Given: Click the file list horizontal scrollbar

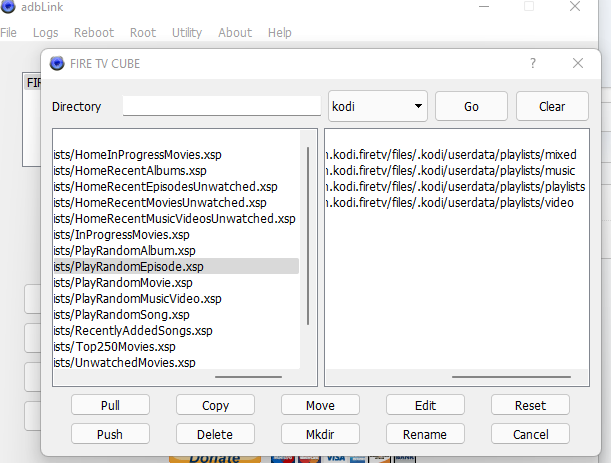Looking at the screenshot, I should click(x=248, y=377).
